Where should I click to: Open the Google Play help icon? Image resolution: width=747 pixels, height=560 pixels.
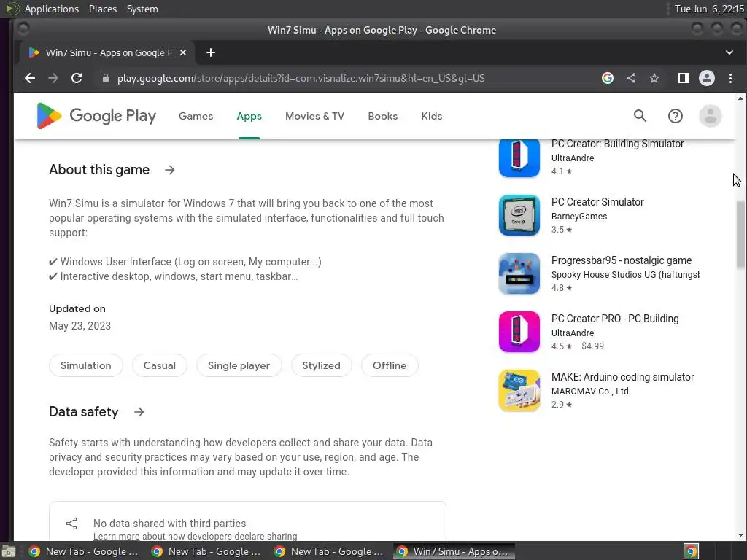coord(675,116)
